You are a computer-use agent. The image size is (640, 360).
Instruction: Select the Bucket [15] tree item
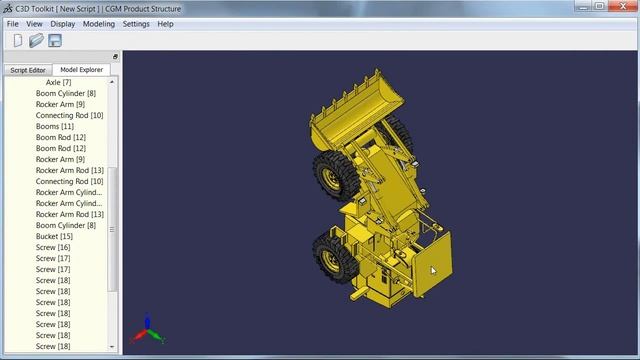54,236
